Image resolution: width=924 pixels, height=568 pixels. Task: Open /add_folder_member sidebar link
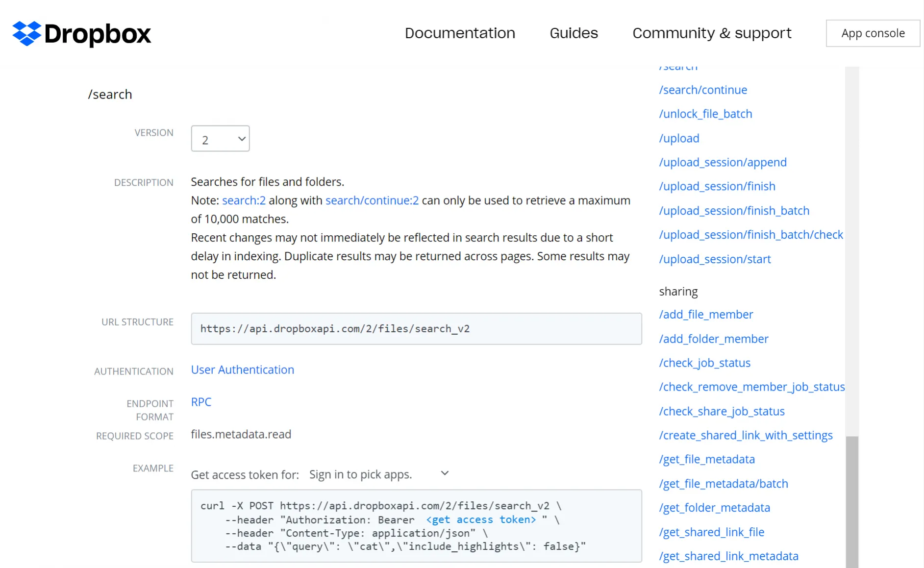(714, 339)
